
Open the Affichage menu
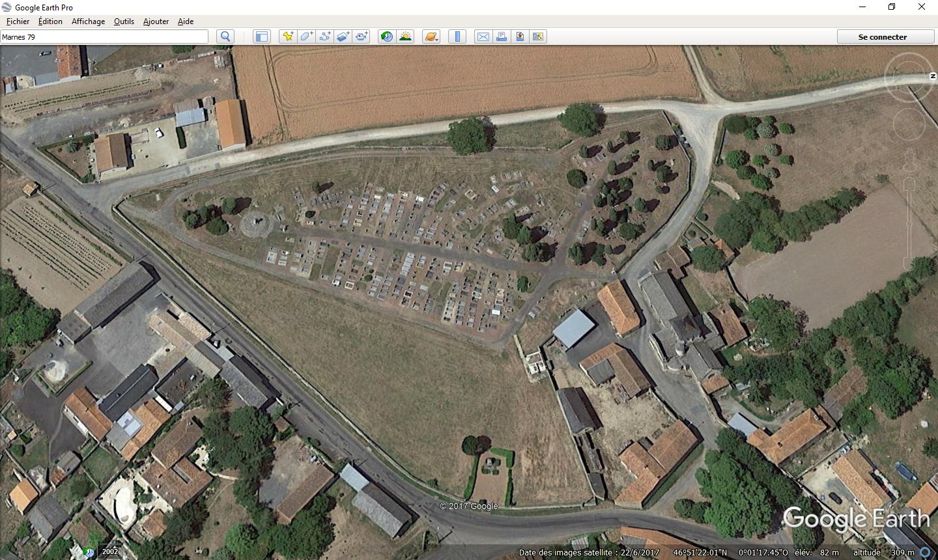[x=88, y=21]
